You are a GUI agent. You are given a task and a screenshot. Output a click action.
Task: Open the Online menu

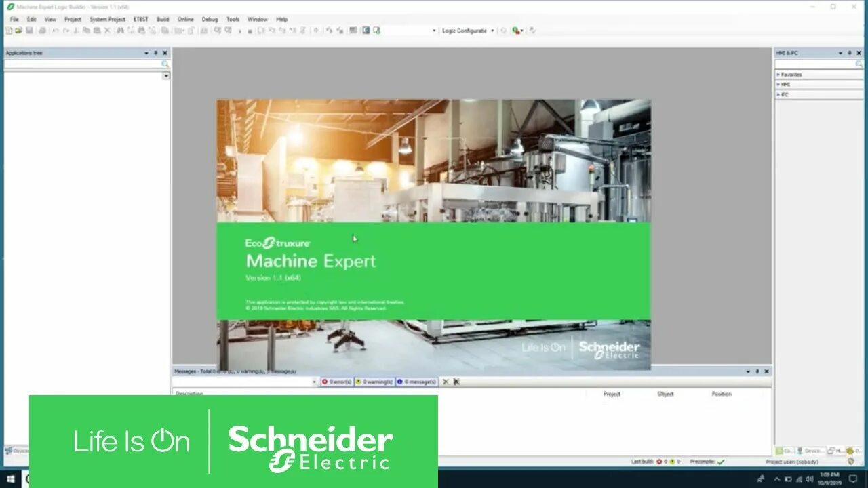tap(186, 19)
